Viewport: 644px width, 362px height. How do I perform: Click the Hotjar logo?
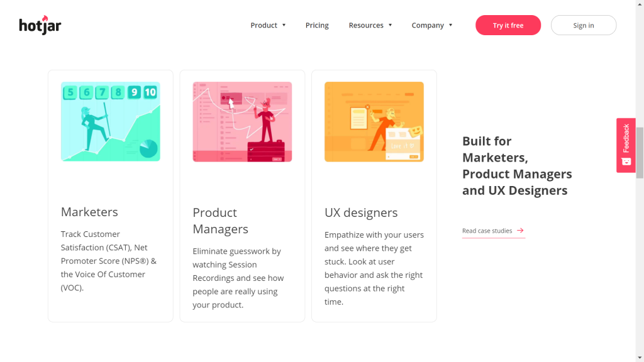(x=40, y=25)
